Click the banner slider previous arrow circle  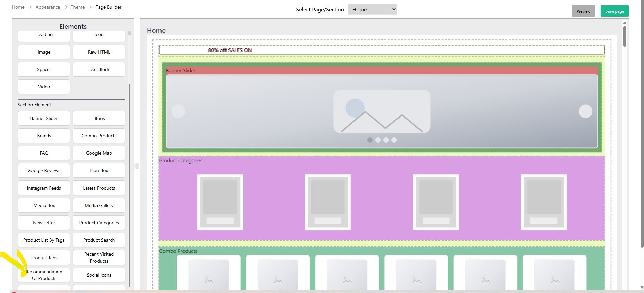tap(178, 112)
